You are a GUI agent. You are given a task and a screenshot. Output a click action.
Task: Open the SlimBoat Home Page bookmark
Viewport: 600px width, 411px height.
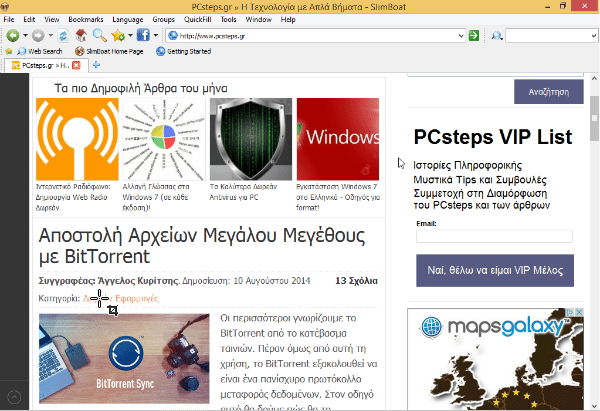click(x=109, y=51)
